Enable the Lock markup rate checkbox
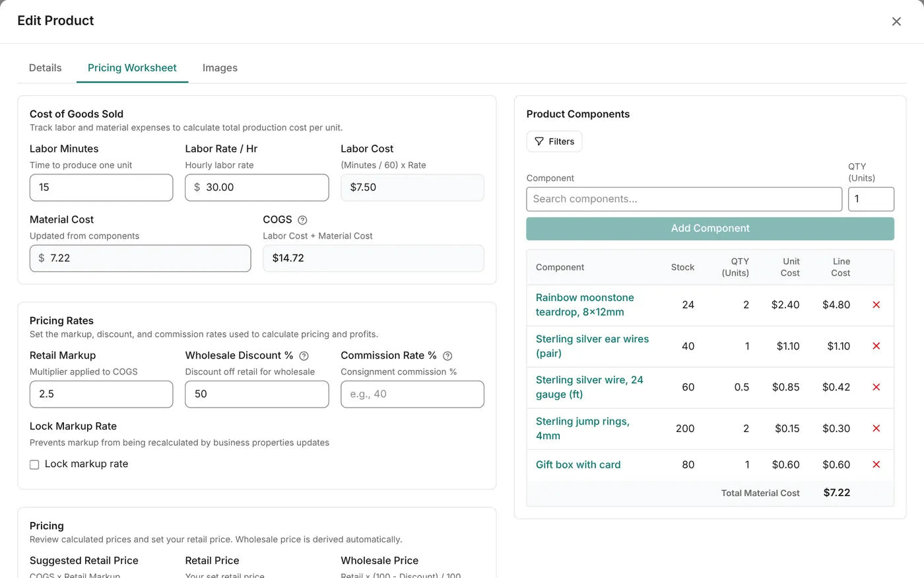This screenshot has width=924, height=578. pos(34,464)
